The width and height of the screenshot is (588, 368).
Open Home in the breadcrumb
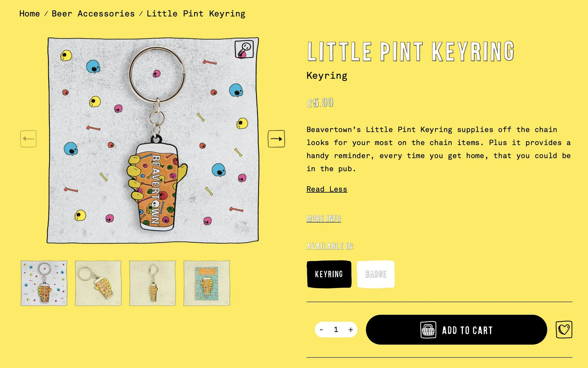[29, 14]
